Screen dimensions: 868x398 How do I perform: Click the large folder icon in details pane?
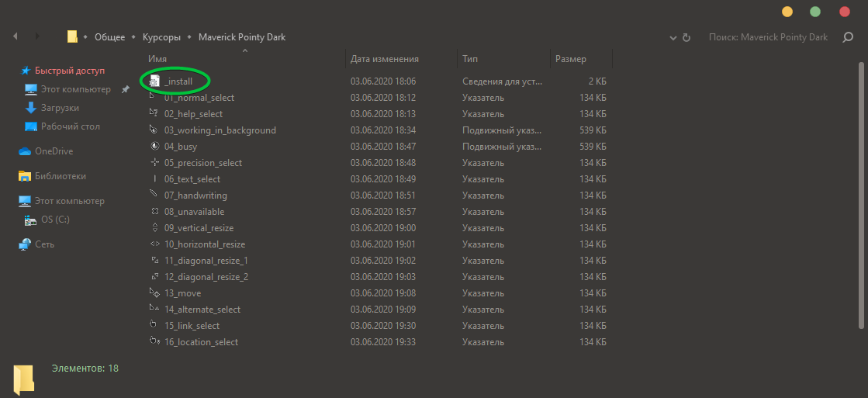[24, 379]
